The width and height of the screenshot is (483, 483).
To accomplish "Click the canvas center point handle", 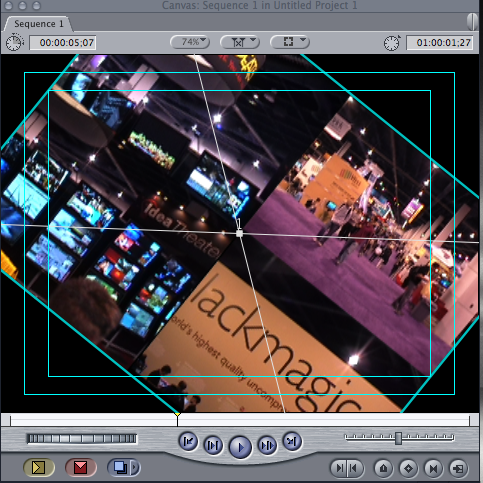I will tap(239, 233).
